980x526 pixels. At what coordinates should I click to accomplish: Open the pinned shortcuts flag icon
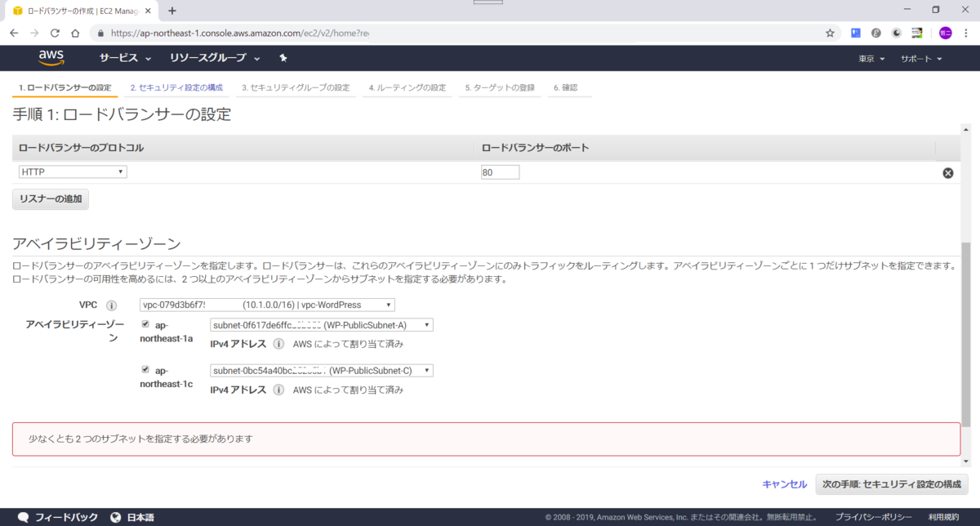pos(283,57)
